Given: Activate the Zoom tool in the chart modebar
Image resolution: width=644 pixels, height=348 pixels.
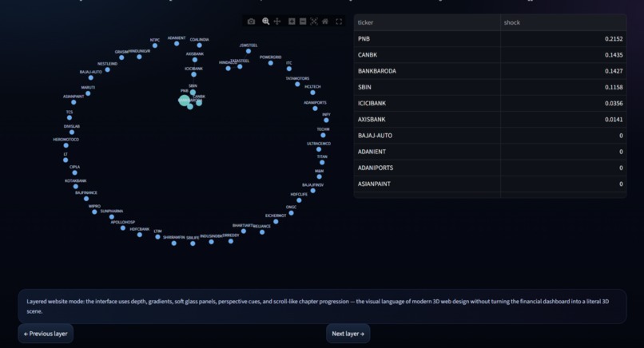Looking at the screenshot, I should [266, 22].
